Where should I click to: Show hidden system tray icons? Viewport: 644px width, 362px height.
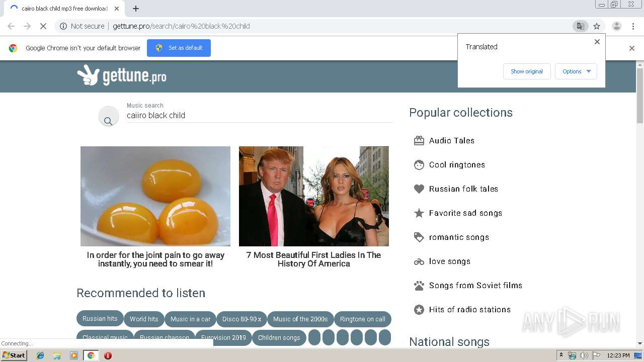[561, 355]
